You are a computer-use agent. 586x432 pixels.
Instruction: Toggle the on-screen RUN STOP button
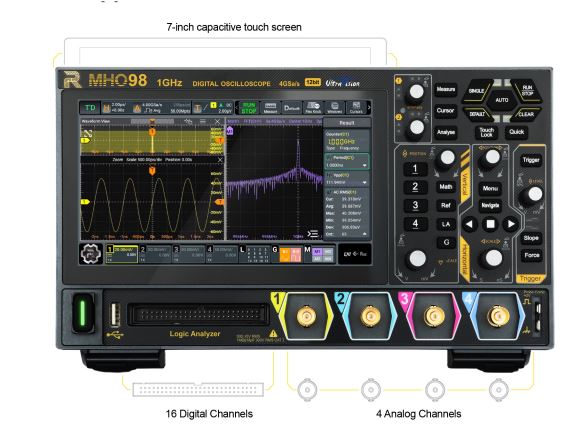tap(249, 108)
